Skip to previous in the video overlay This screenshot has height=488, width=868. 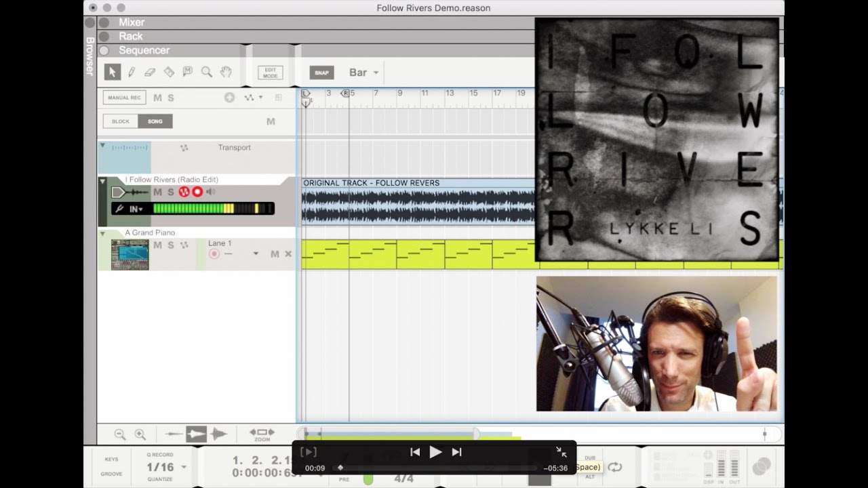(x=415, y=452)
